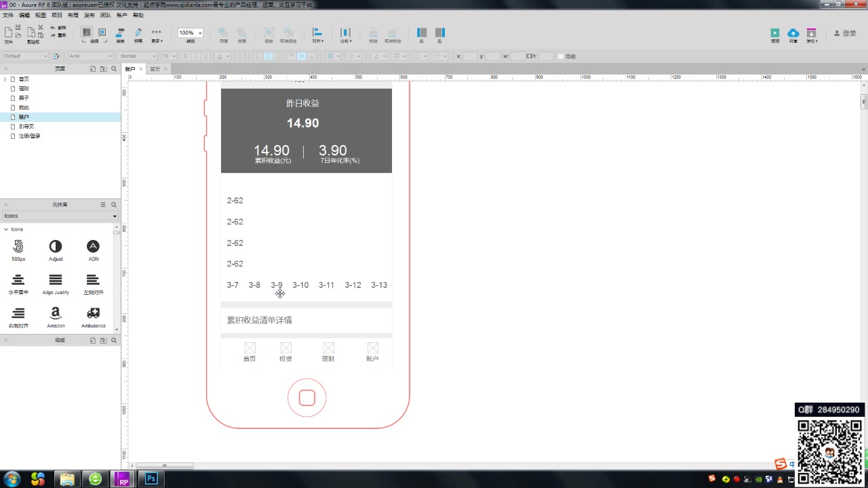The image size is (868, 488).
Task: Click the Login (登录) button
Action: tap(844, 33)
